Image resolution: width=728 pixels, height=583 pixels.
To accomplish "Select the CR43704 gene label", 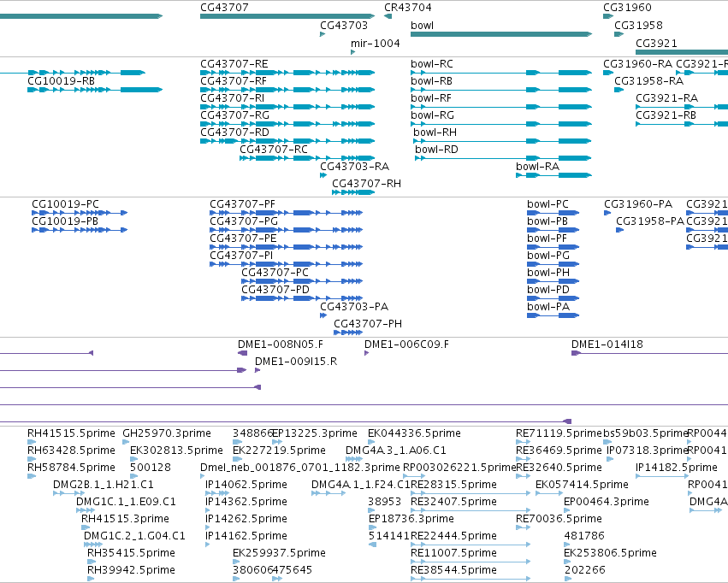I will (408, 8).
